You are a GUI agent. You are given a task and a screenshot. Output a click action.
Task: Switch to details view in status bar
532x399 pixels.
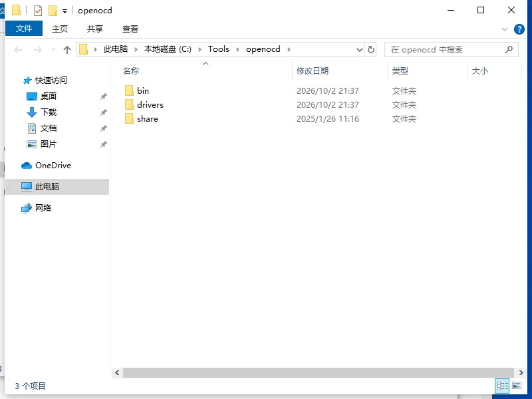tap(502, 386)
